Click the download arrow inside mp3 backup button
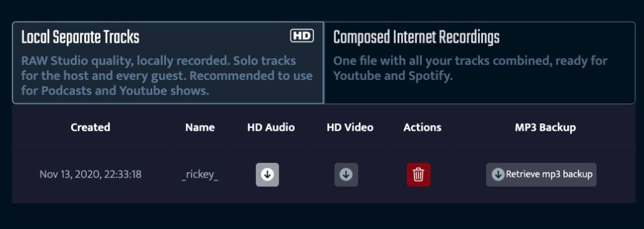The height and width of the screenshot is (229, 644). tap(498, 174)
